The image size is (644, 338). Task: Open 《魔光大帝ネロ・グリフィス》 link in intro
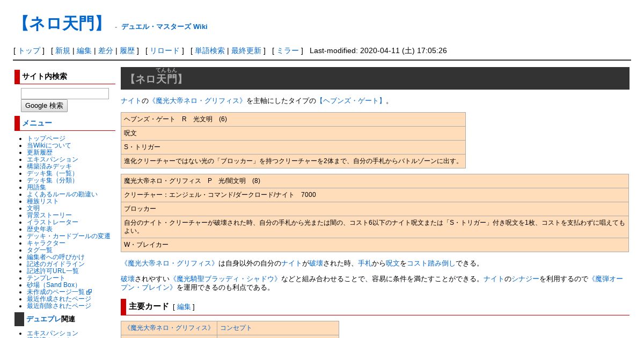coord(197,101)
